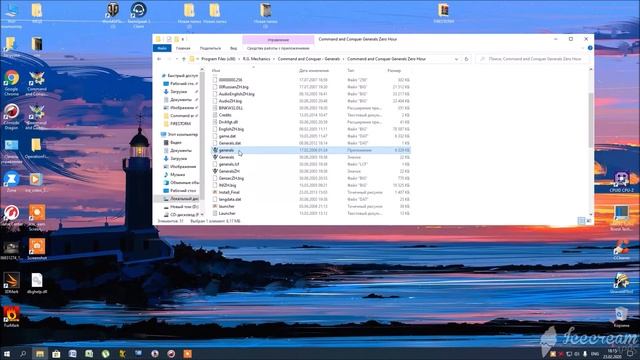
Task: Click File Explorer icon in taskbar
Action: [x=40, y=353]
